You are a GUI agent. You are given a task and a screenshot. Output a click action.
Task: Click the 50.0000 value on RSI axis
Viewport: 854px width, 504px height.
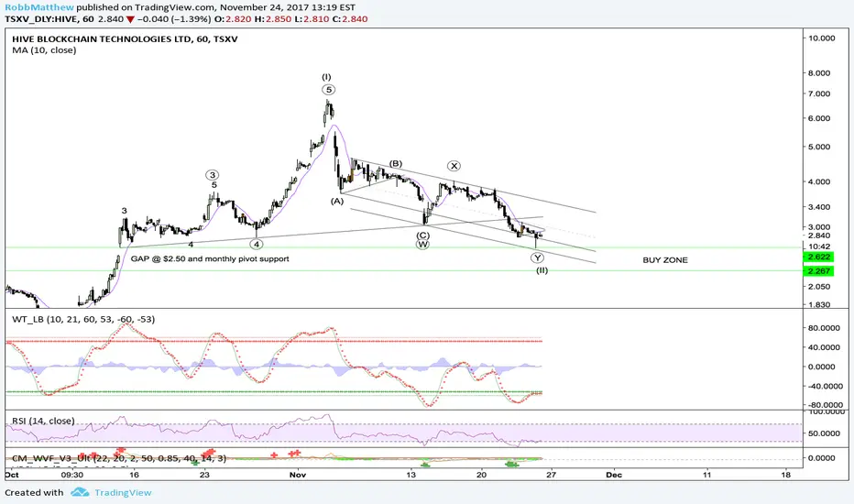826,433
